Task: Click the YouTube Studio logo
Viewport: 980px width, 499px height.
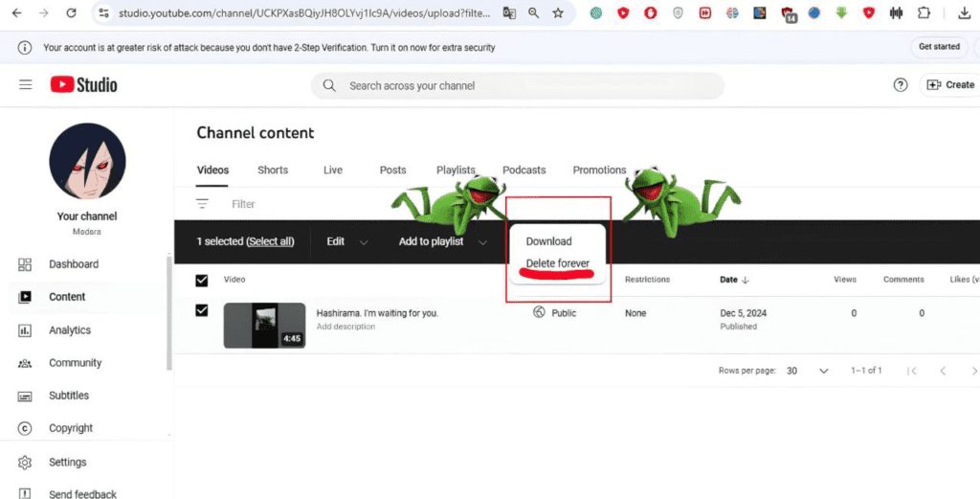Action: [x=84, y=84]
